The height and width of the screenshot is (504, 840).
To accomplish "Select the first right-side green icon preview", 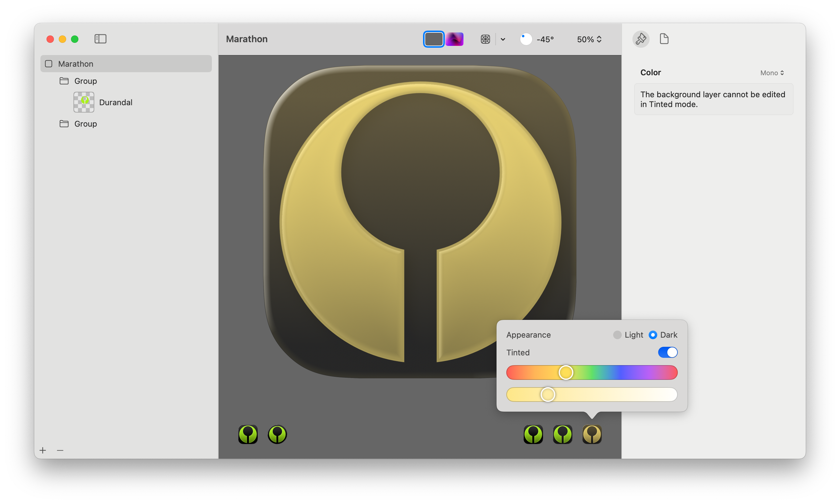I will click(x=533, y=434).
